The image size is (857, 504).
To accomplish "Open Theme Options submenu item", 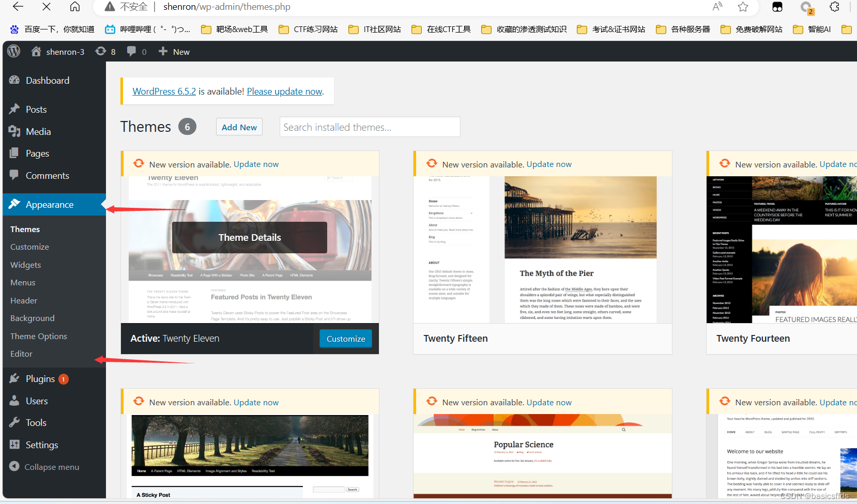I will coord(39,337).
